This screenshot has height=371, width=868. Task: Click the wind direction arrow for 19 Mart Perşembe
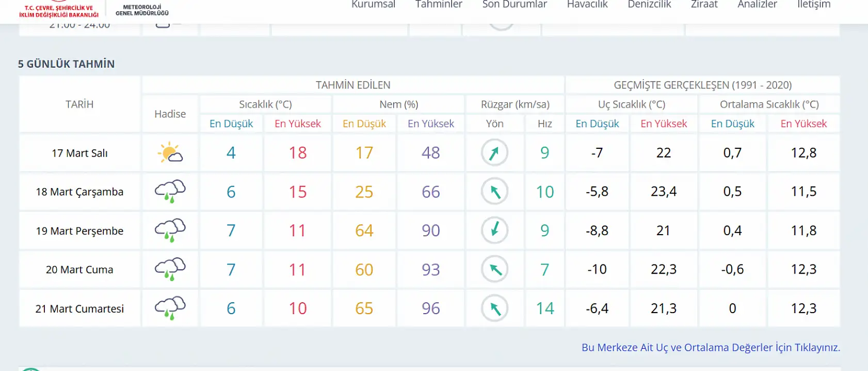pos(494,230)
